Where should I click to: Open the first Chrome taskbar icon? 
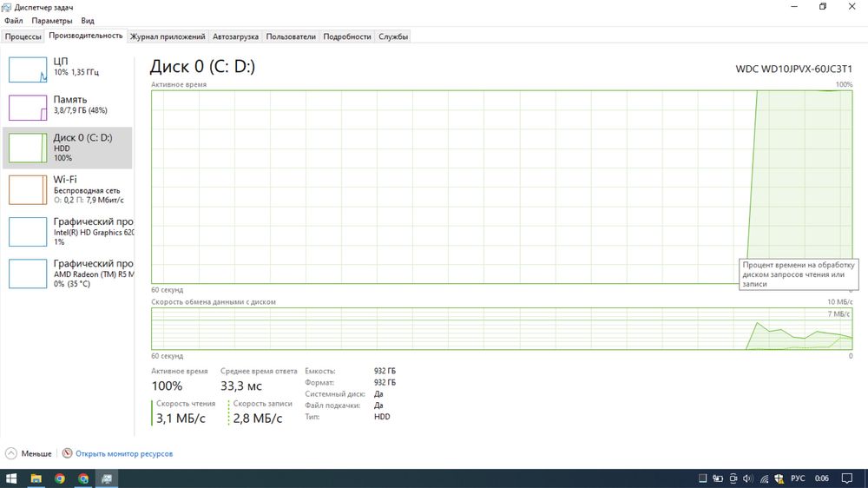point(60,478)
